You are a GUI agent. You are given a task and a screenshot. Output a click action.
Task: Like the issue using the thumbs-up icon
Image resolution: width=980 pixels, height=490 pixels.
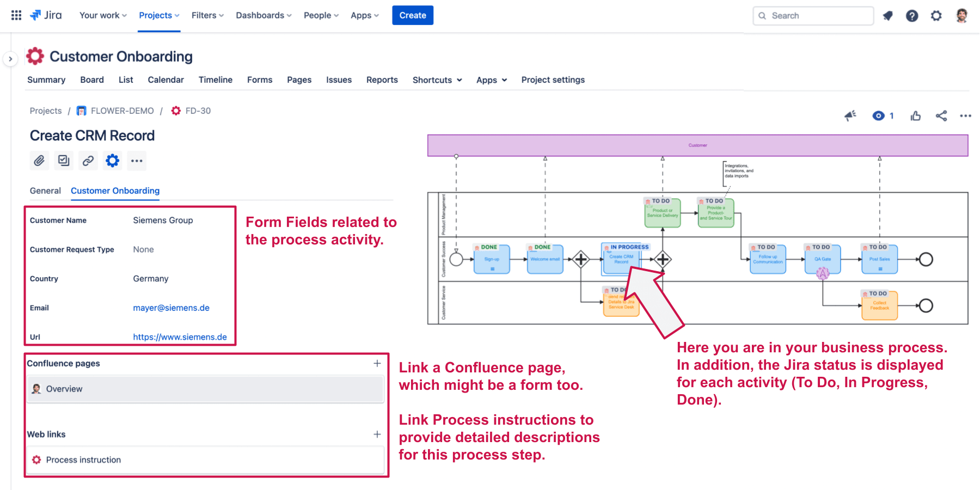click(915, 115)
